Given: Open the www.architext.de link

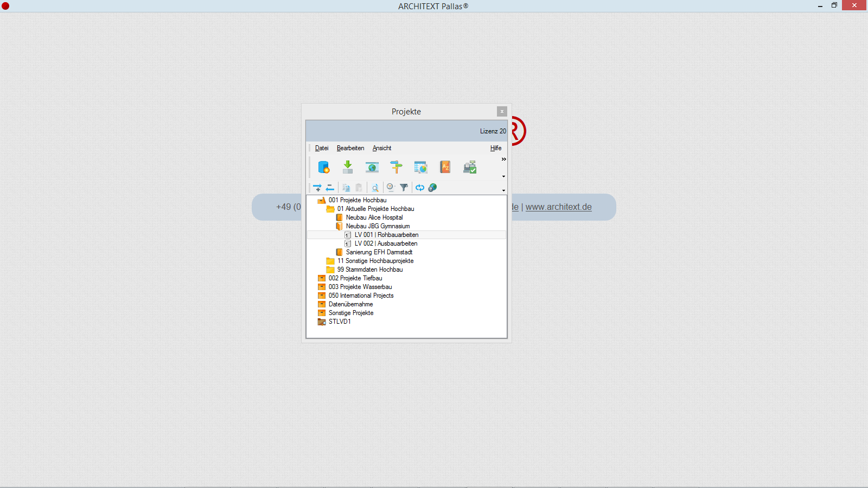Looking at the screenshot, I should tap(559, 207).
